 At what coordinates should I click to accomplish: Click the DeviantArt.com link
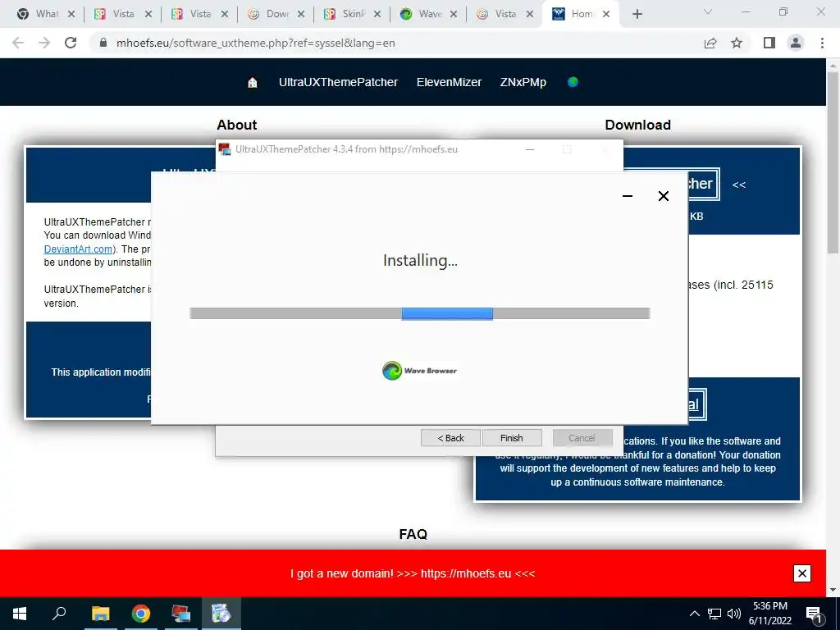[78, 249]
